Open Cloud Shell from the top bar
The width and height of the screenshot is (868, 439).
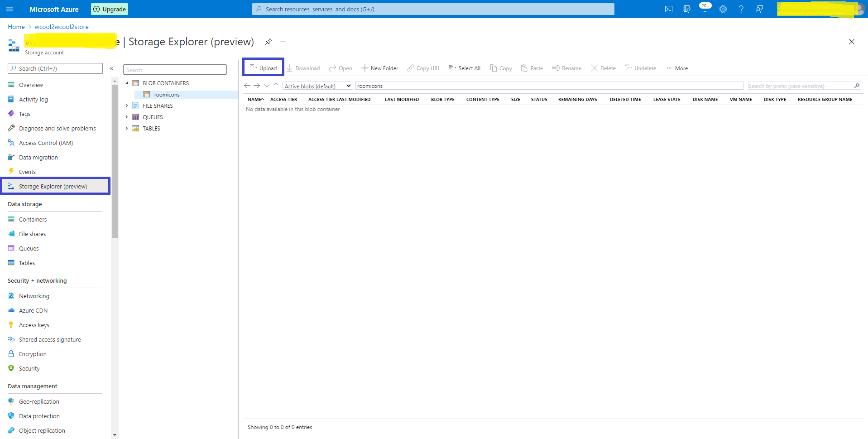[669, 9]
